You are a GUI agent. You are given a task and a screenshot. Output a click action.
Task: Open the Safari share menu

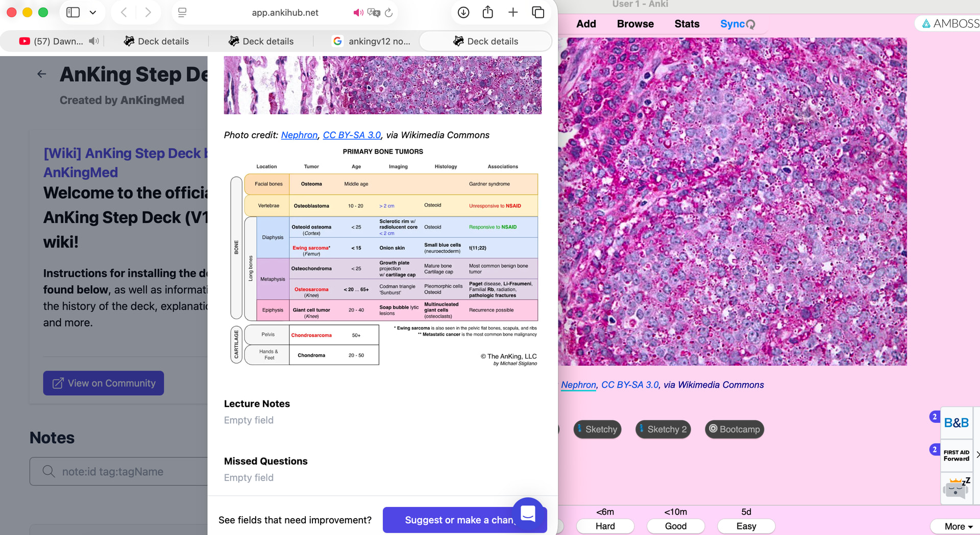point(488,12)
